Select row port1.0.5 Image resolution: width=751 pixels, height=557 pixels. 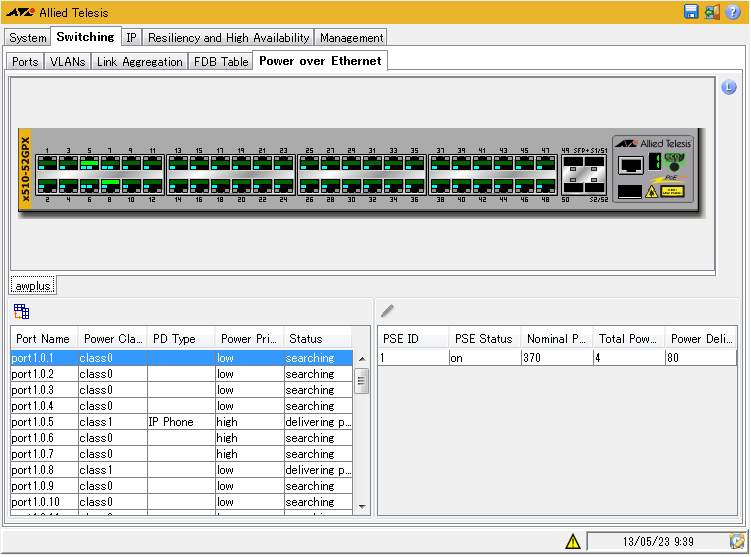182,422
